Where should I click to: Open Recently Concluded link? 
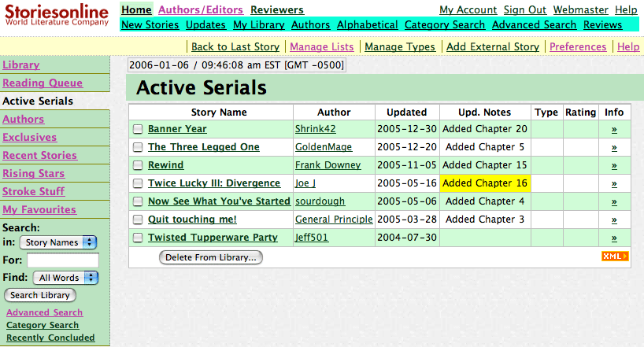coord(50,338)
